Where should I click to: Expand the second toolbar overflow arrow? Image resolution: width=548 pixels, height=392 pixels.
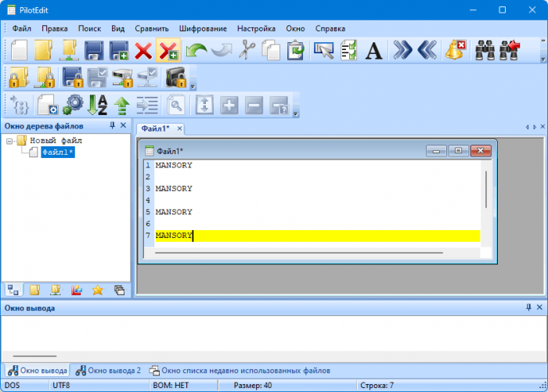click(x=193, y=85)
